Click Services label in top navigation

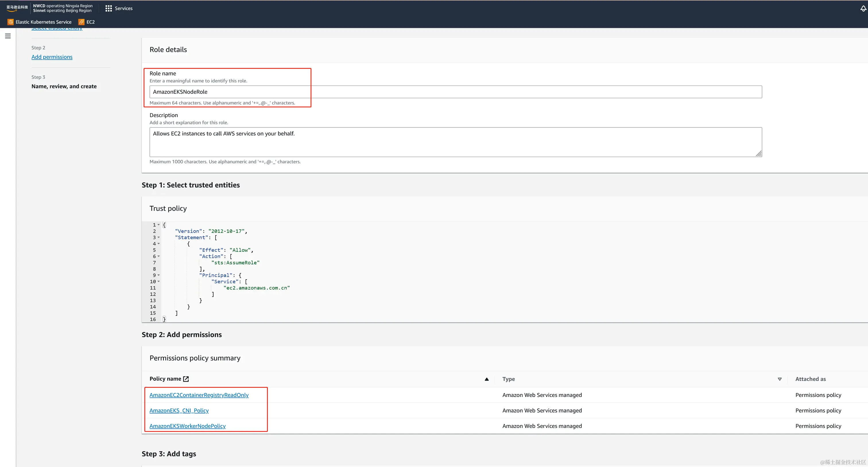[x=124, y=8]
